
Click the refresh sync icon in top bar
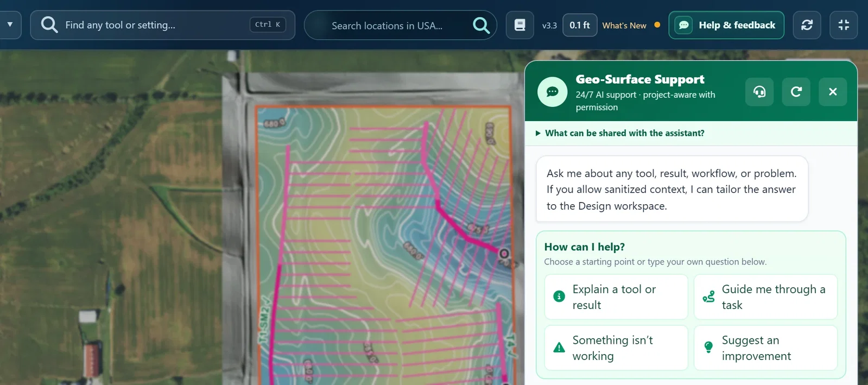pos(807,25)
